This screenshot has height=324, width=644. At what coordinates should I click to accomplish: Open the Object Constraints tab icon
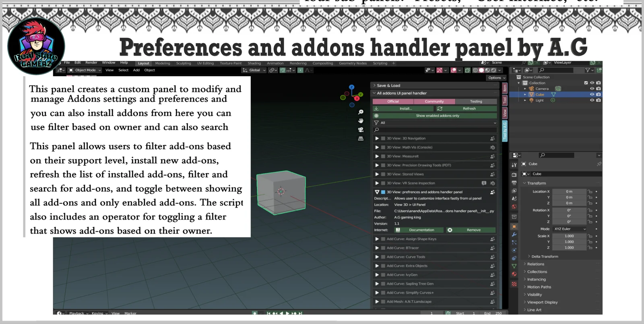coord(514,258)
